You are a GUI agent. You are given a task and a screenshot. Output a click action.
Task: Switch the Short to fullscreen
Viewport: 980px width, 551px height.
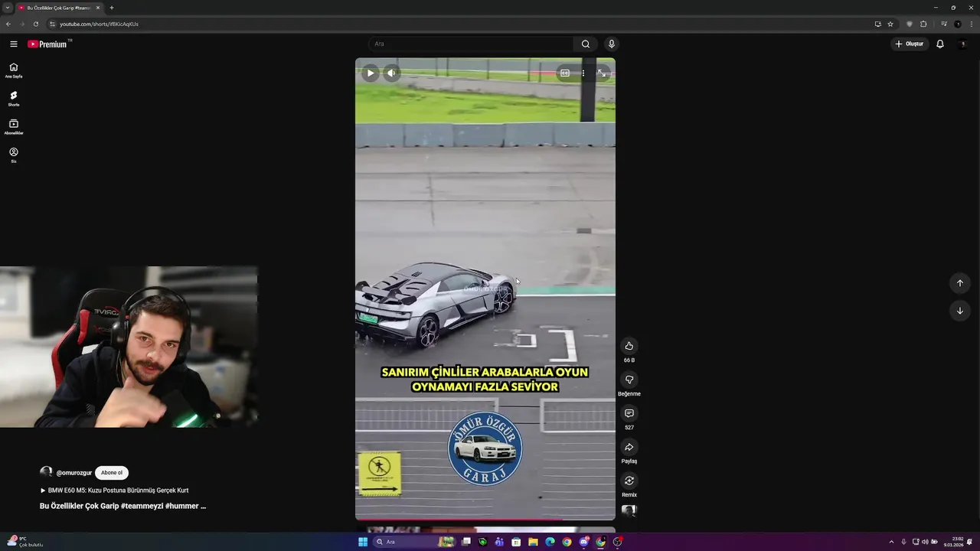tap(602, 73)
